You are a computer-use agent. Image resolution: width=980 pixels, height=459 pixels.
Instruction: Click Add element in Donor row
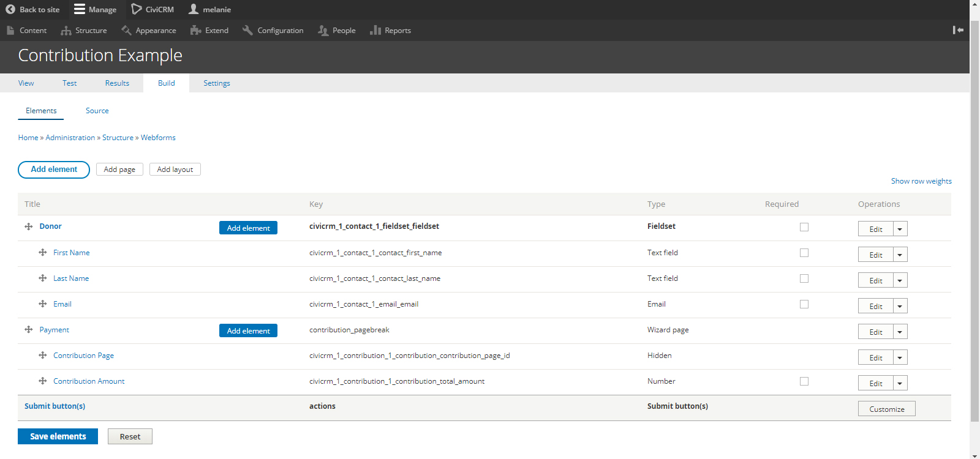tap(248, 228)
